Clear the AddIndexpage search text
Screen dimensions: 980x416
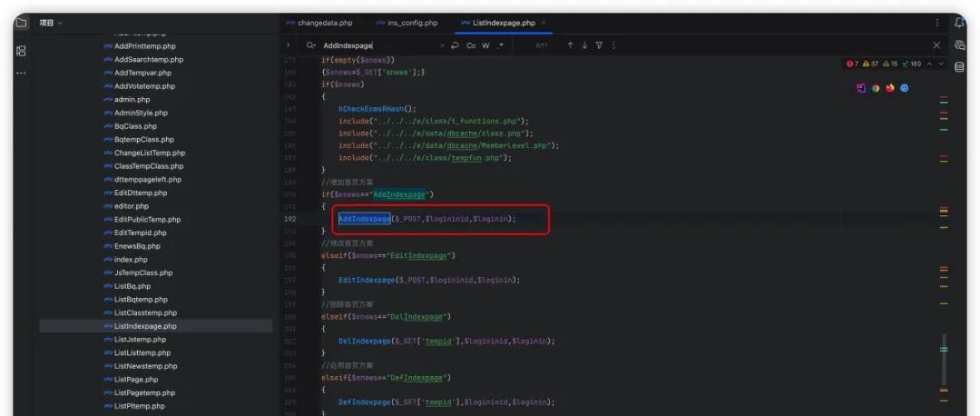pyautogui.click(x=442, y=45)
